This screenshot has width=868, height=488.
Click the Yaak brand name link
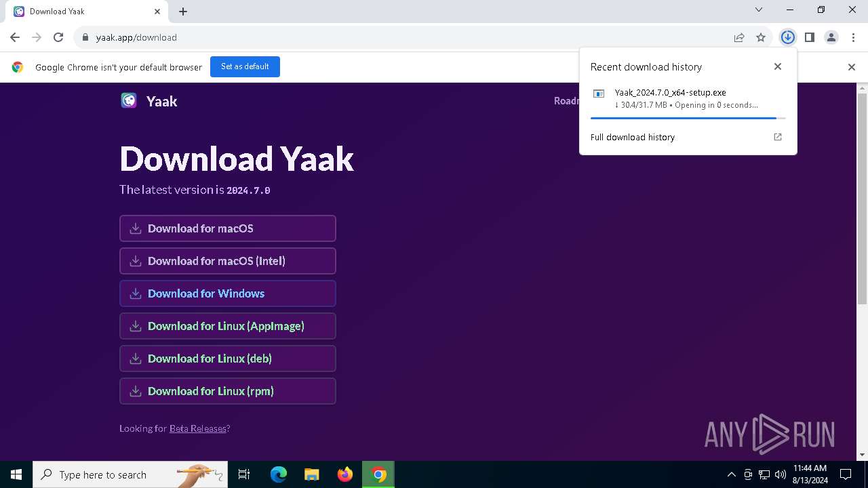[161, 101]
